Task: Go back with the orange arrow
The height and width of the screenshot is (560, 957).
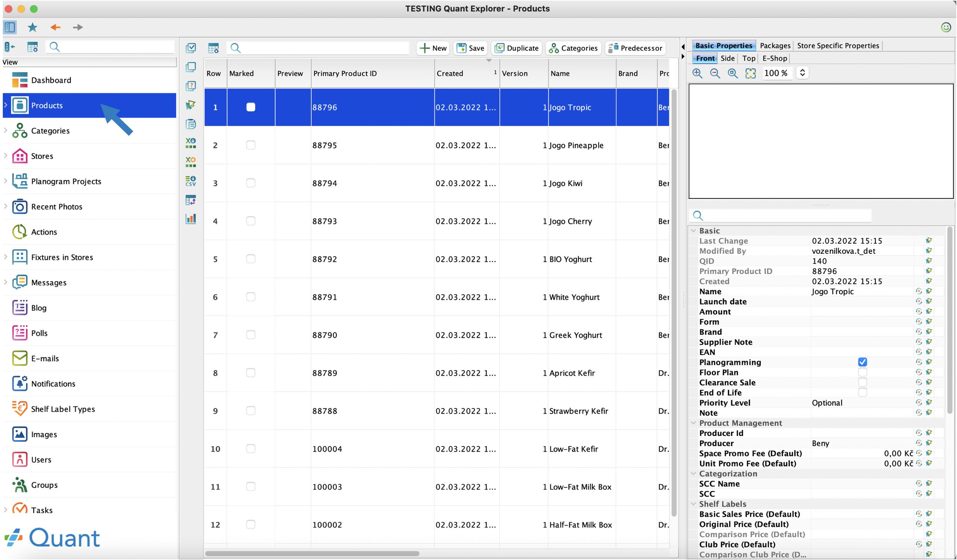Action: 55,27
